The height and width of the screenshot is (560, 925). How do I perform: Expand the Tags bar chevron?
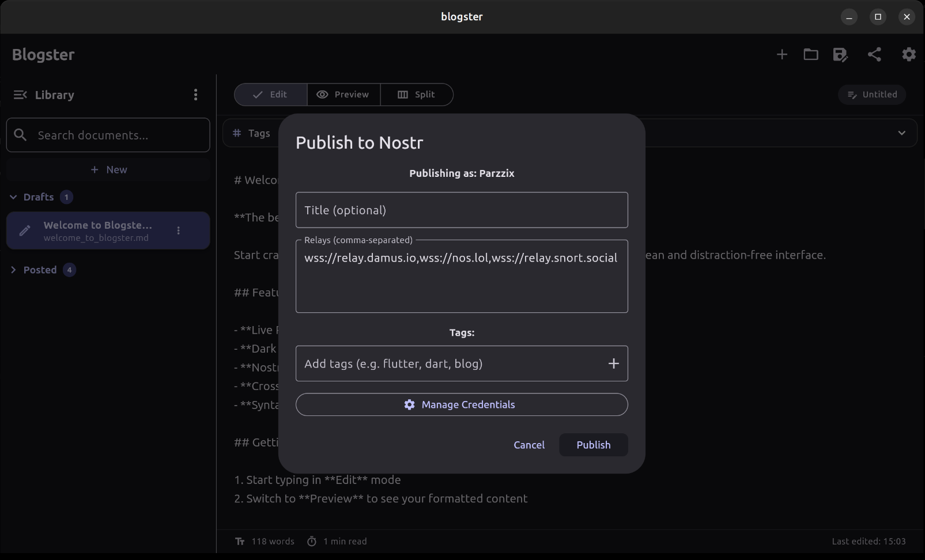tap(902, 133)
